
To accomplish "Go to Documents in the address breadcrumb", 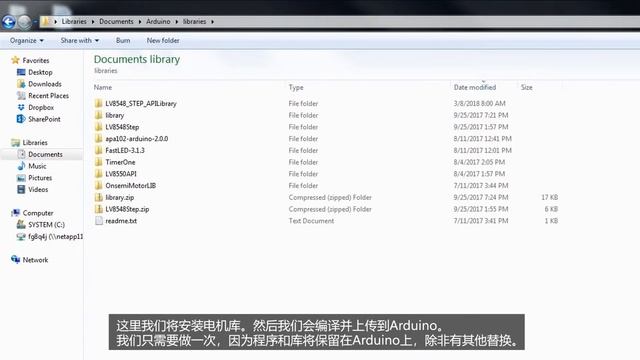I will (x=116, y=22).
